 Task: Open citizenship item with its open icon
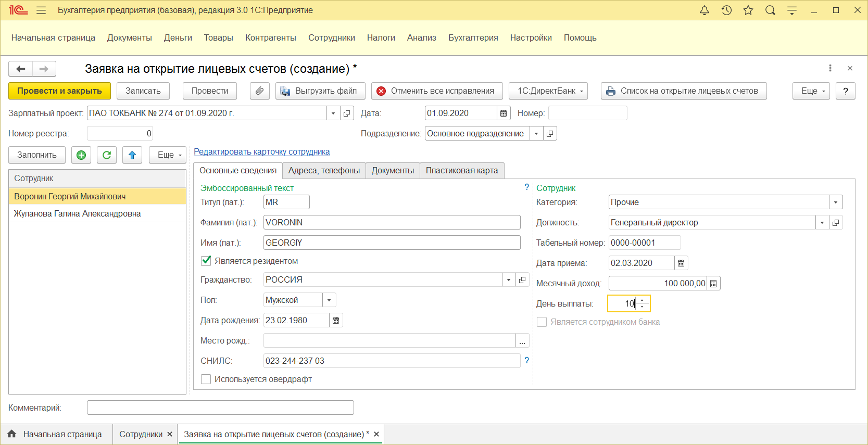tap(522, 280)
